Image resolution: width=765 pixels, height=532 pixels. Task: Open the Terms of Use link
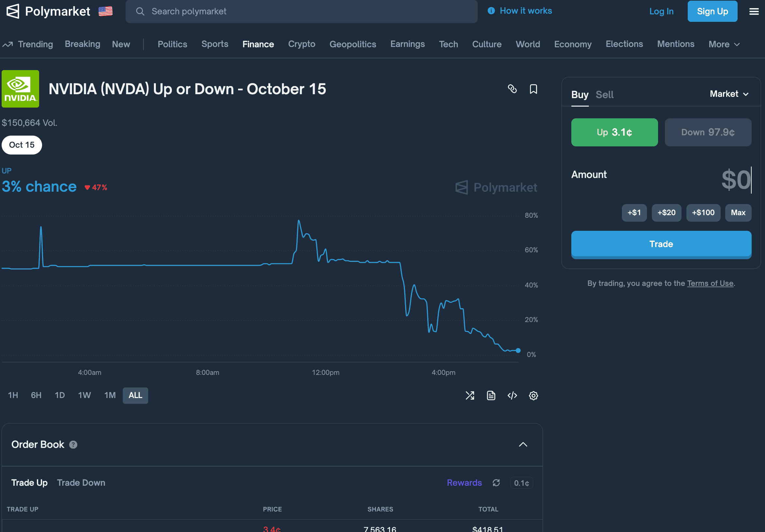click(x=710, y=283)
